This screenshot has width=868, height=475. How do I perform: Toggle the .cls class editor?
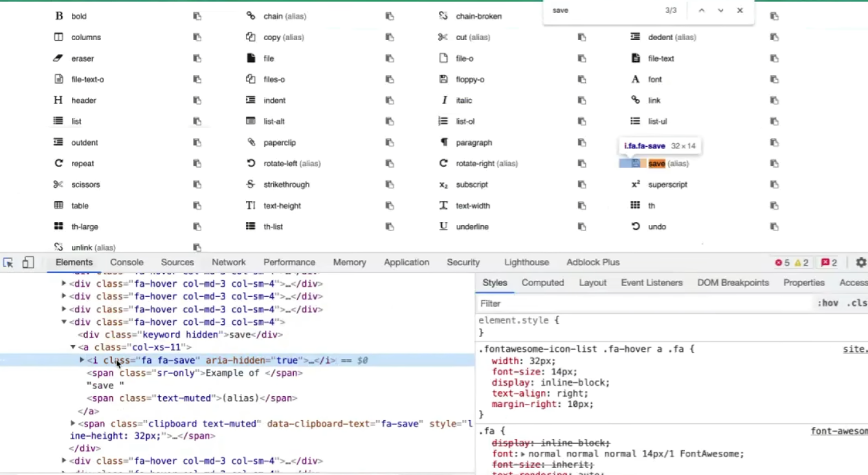[858, 303]
